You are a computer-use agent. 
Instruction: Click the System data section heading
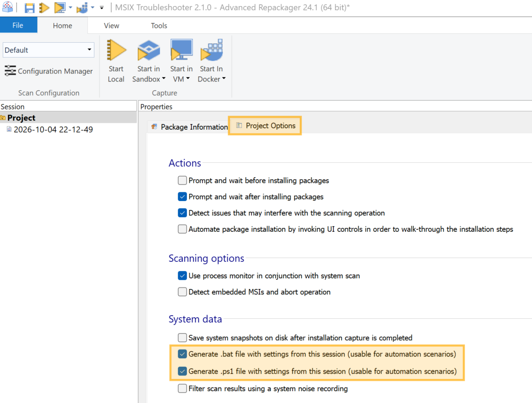tap(195, 319)
